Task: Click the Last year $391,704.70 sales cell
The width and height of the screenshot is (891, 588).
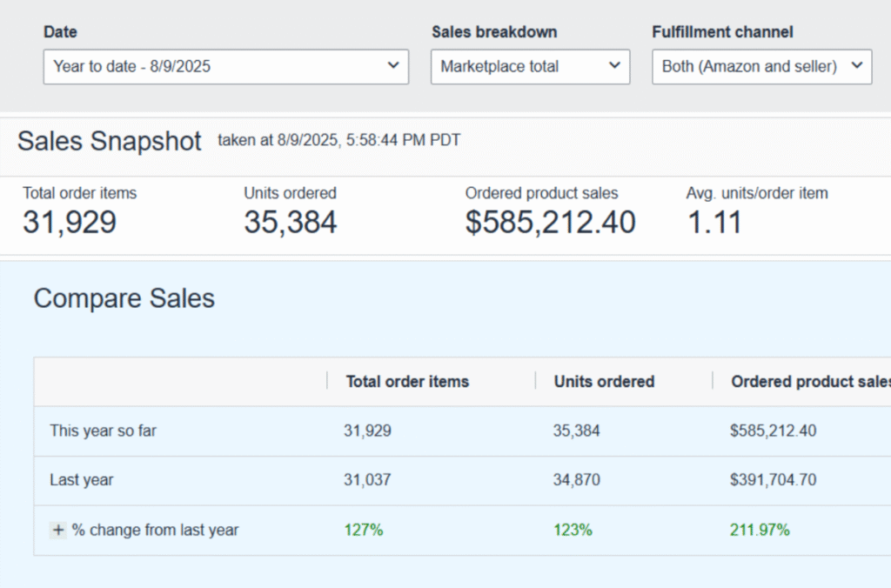Action: (x=773, y=480)
